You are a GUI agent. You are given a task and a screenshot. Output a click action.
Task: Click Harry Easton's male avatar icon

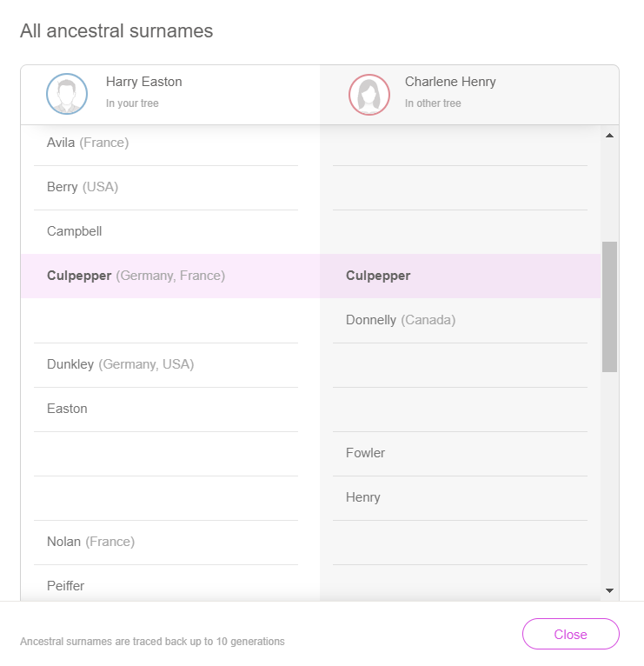point(67,94)
